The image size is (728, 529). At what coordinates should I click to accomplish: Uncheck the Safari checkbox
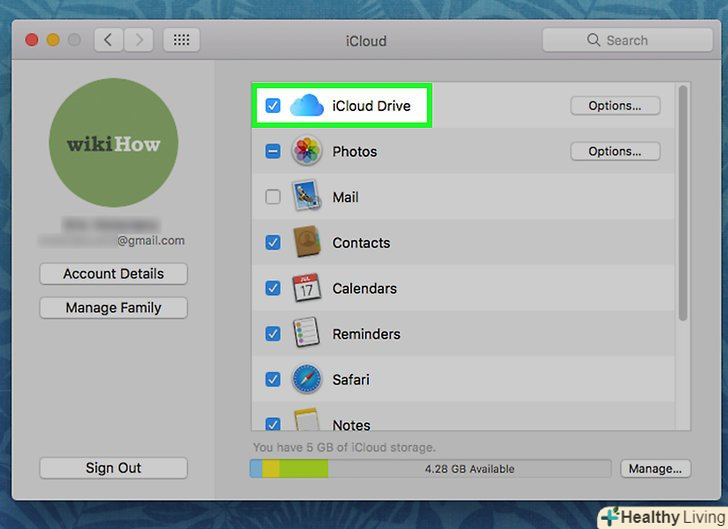tap(273, 379)
